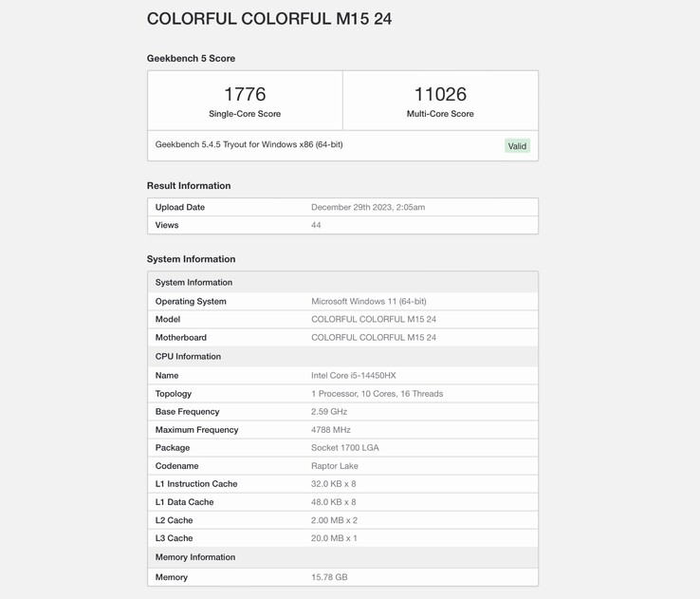Click the Views count value 44
Screen dimensions: 700x599
316,225
